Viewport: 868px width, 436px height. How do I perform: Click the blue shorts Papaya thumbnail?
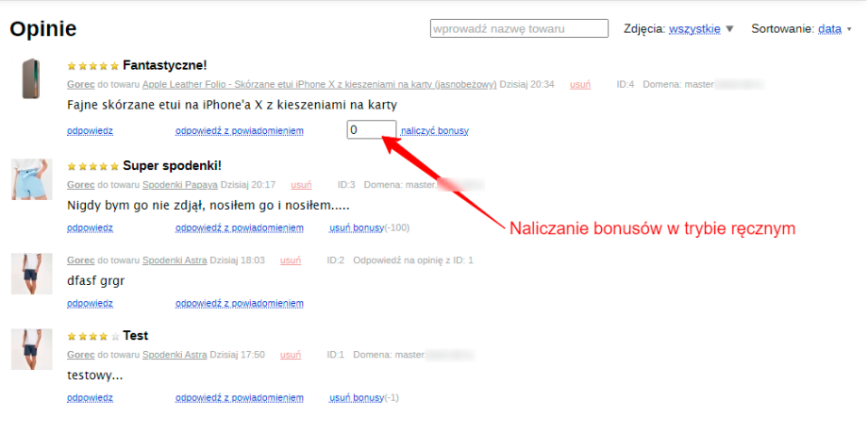coord(32,179)
